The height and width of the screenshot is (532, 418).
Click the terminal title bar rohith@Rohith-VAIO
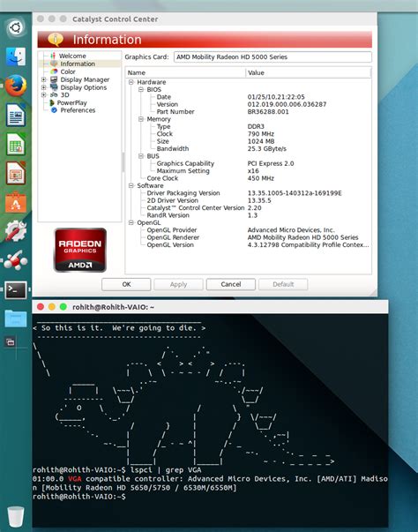(x=210, y=307)
